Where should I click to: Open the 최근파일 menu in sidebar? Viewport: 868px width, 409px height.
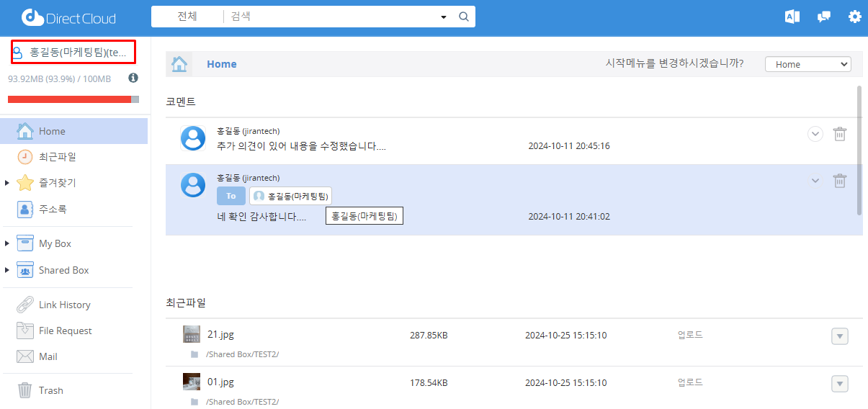click(57, 156)
